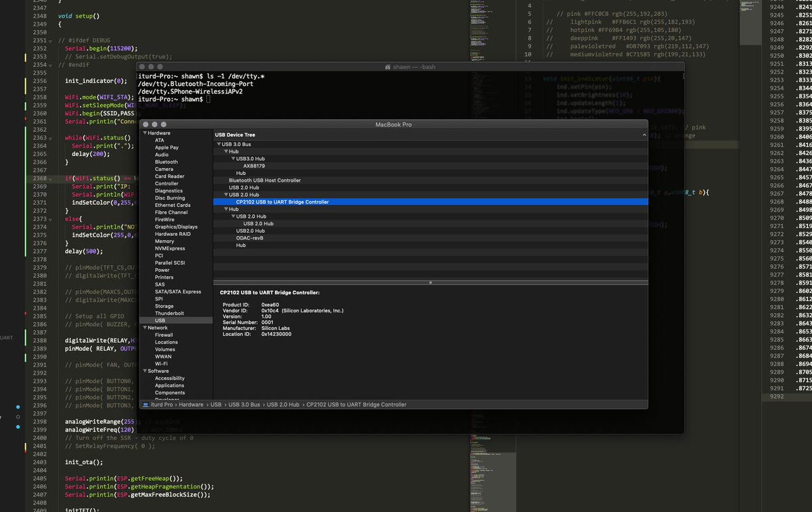The width and height of the screenshot is (812, 512).
Task: Select NVMExpress in sidebar
Action: point(170,249)
